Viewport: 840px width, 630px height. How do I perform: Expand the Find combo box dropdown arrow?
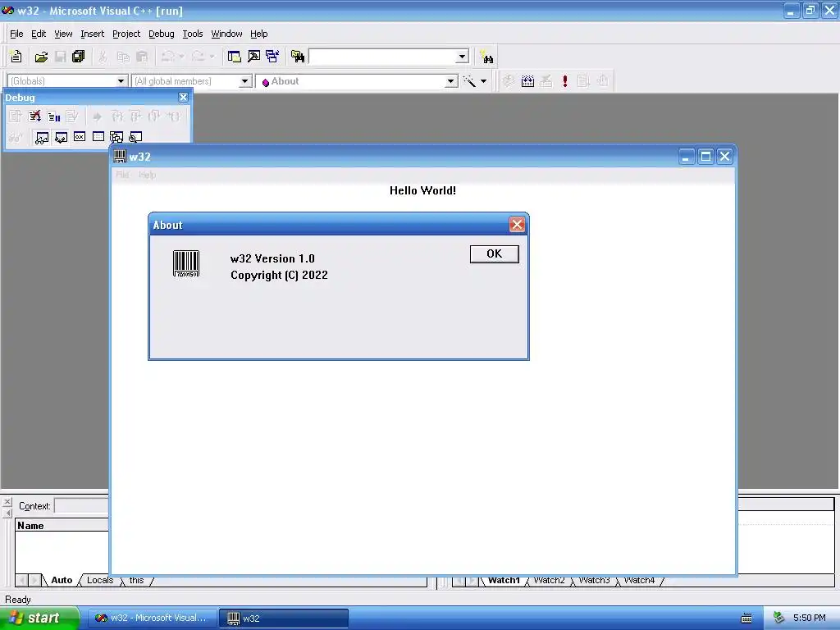(463, 57)
